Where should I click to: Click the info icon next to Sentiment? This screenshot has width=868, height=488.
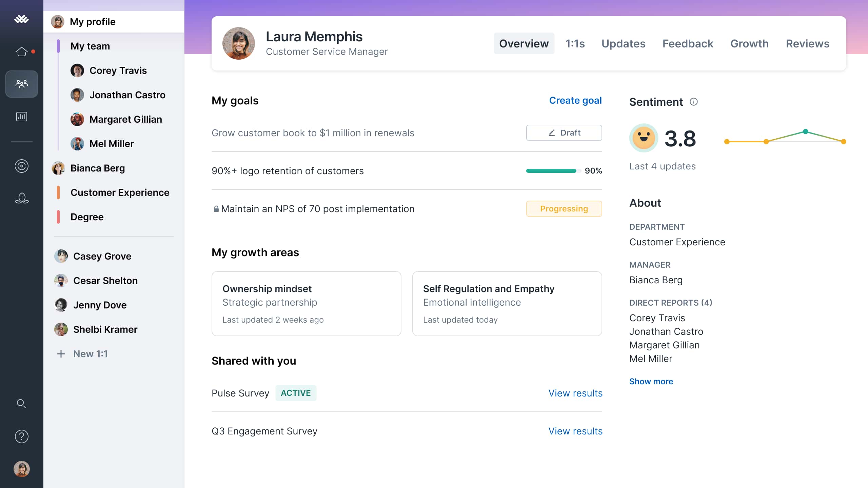(x=694, y=102)
